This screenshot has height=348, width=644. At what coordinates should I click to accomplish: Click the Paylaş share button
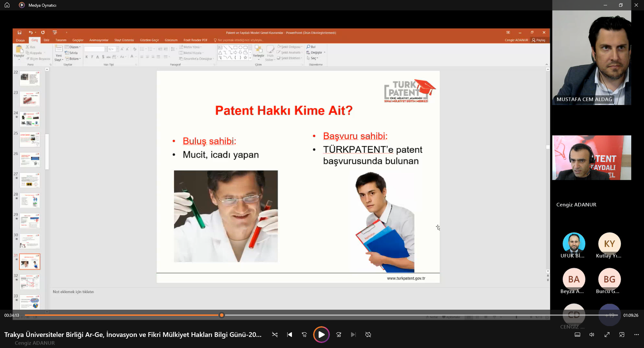click(x=539, y=40)
